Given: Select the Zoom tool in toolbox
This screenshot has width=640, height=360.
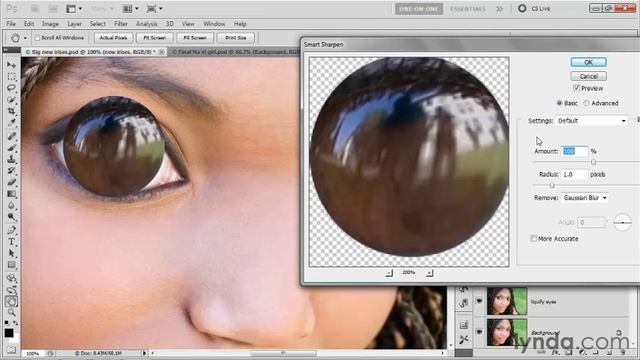Looking at the screenshot, I should coord(11,313).
